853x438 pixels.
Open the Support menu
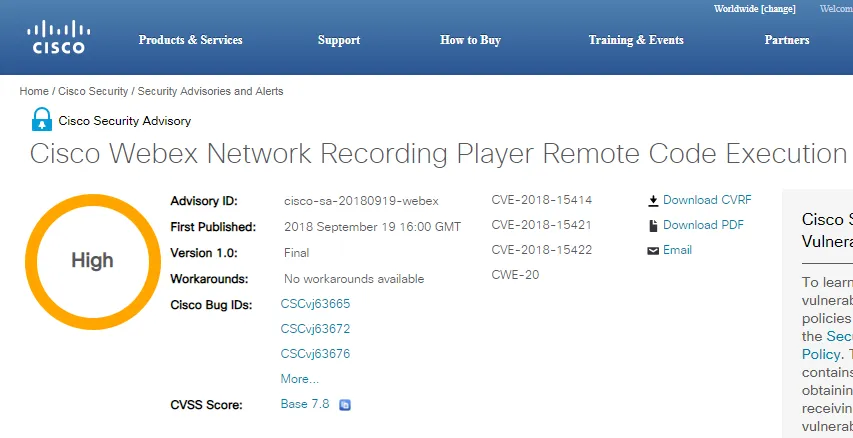click(x=339, y=40)
